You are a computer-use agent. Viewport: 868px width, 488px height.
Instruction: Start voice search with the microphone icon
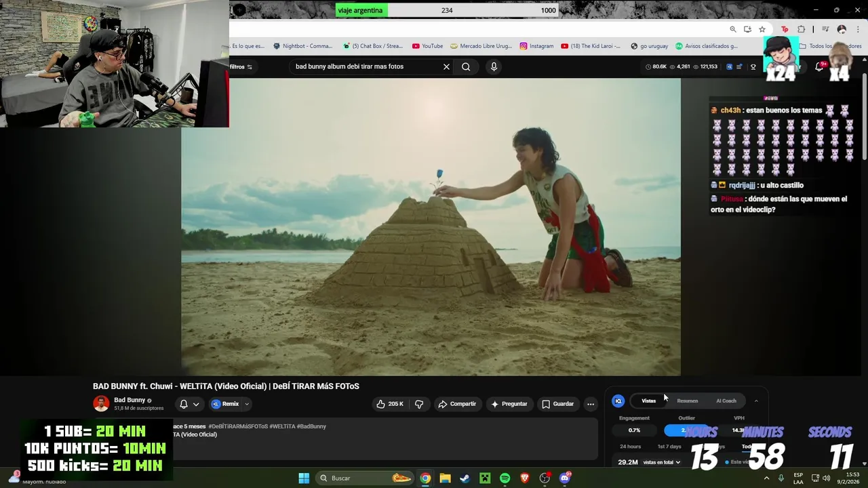click(494, 66)
